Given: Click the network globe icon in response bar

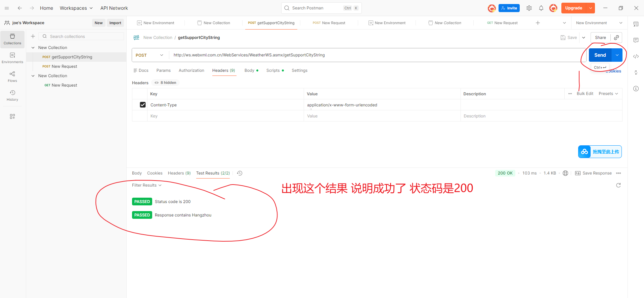Looking at the screenshot, I should [565, 173].
